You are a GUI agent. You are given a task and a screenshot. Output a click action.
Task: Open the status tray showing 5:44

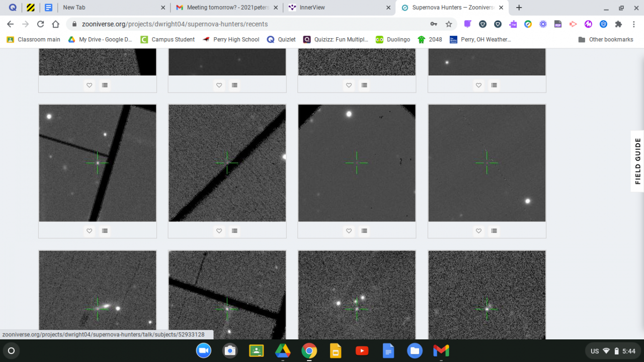tap(613, 351)
